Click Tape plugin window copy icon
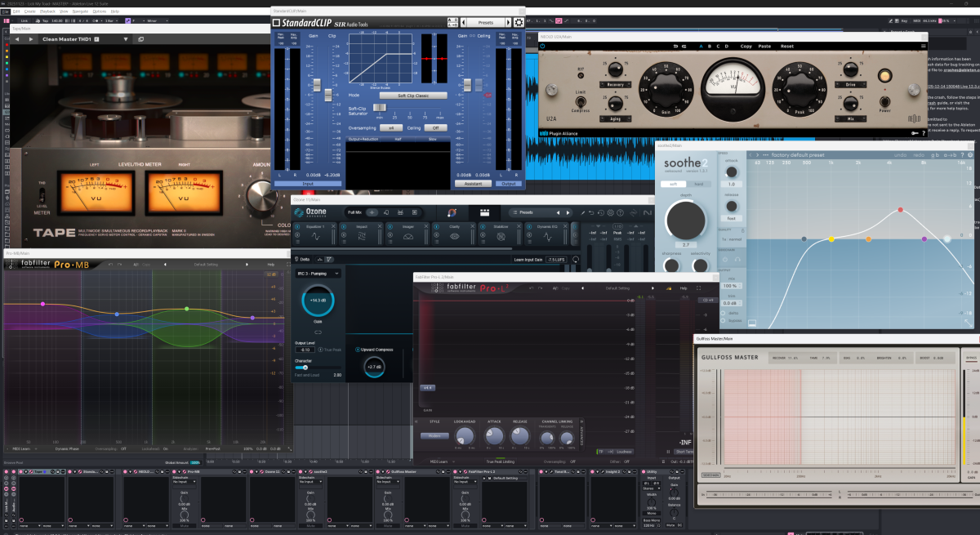 (x=140, y=39)
